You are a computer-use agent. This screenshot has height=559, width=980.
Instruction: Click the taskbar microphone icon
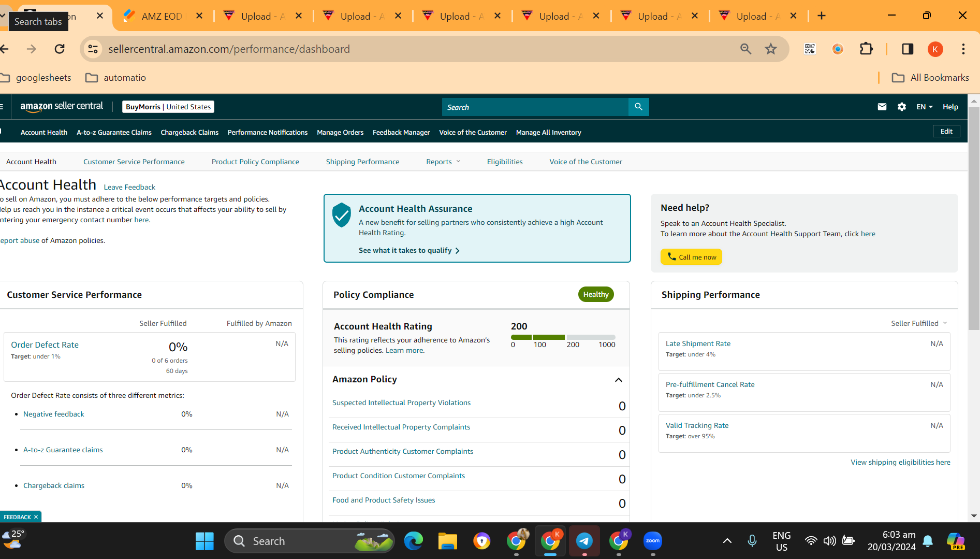pyautogui.click(x=752, y=541)
